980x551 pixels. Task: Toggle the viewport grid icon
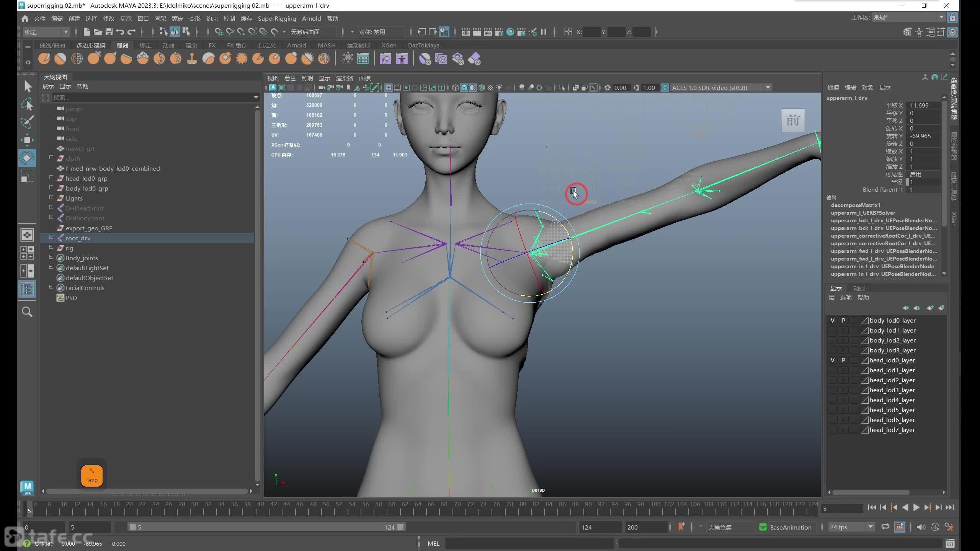[x=389, y=88]
